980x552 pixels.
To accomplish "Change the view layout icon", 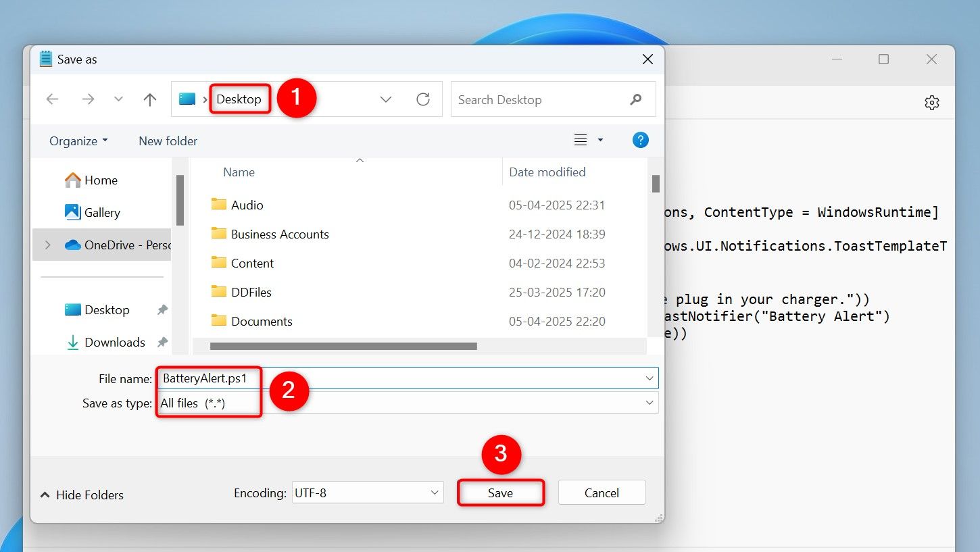I will point(581,141).
